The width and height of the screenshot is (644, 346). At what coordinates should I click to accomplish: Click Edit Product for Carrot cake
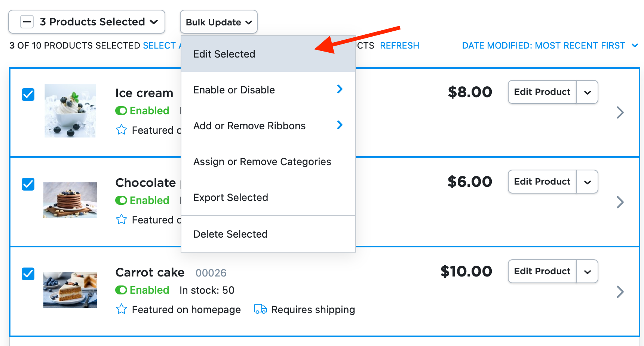point(542,271)
